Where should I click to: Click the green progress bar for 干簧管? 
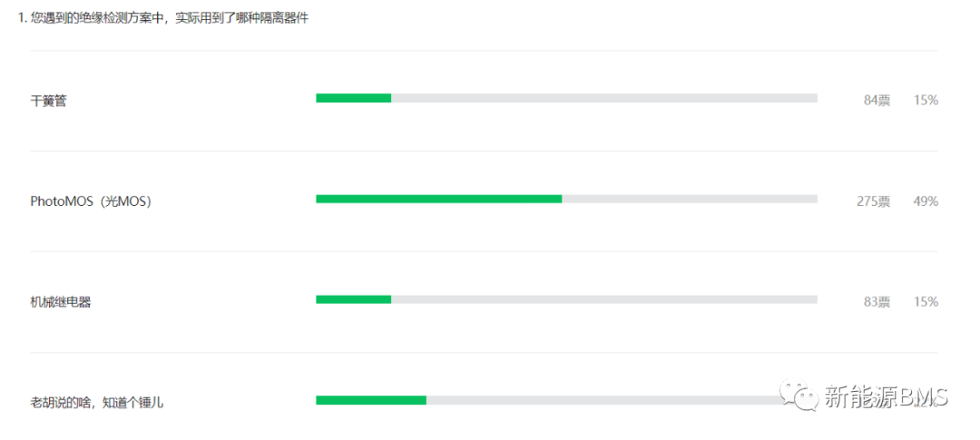coord(354,98)
